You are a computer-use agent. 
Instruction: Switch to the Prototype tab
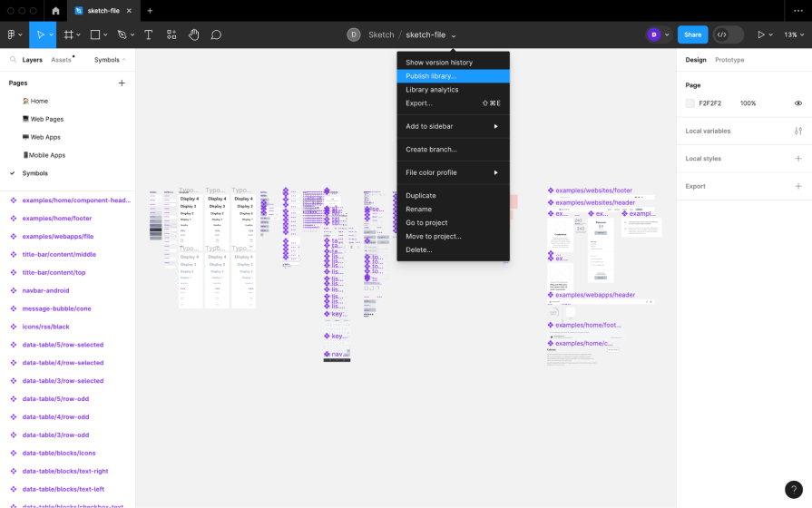pyautogui.click(x=729, y=60)
